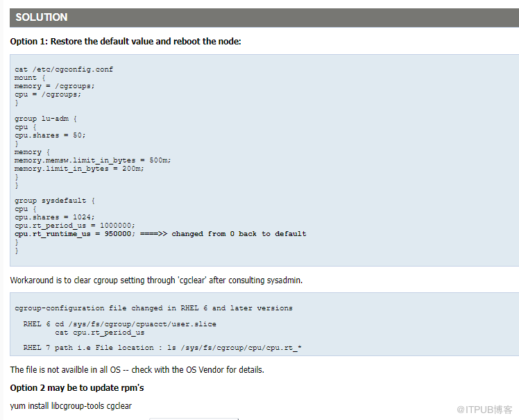Click the RHEL 6 cd cpuacct/user.slice line
Viewport: 519px width, 420px height.
pos(119,324)
